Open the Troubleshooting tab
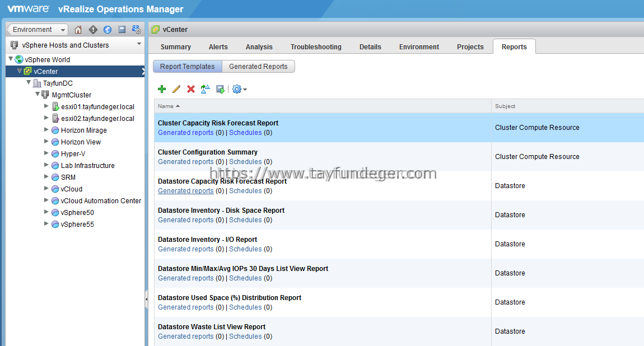Screen dimensions: 644x346 pos(316,47)
